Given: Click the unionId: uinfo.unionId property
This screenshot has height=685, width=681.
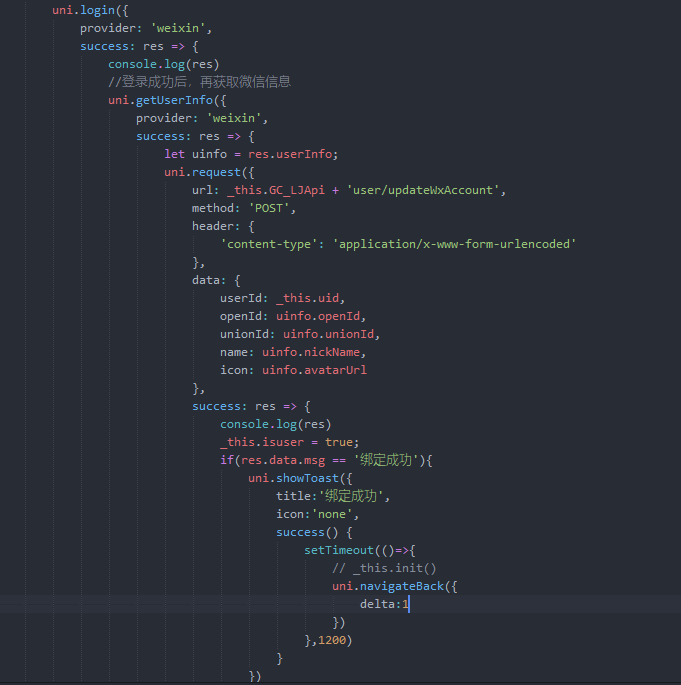Looking at the screenshot, I should point(300,334).
